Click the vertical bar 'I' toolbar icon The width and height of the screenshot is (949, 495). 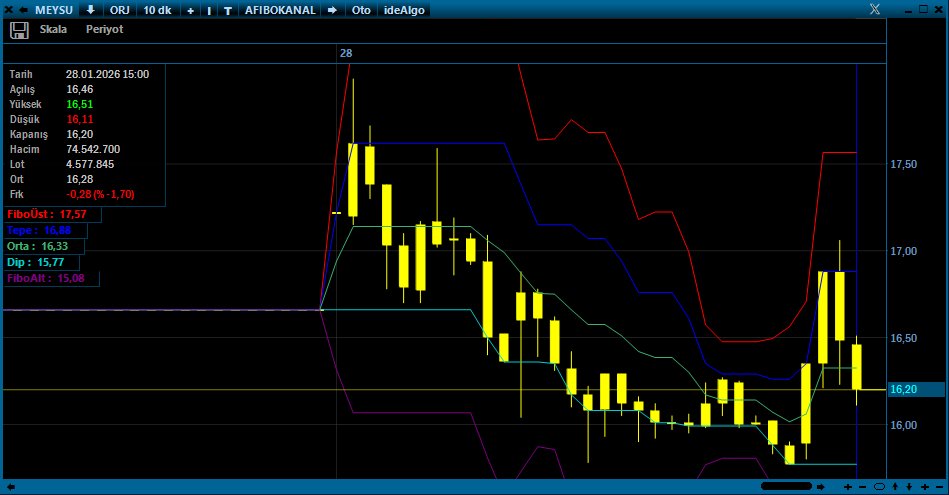(x=209, y=10)
